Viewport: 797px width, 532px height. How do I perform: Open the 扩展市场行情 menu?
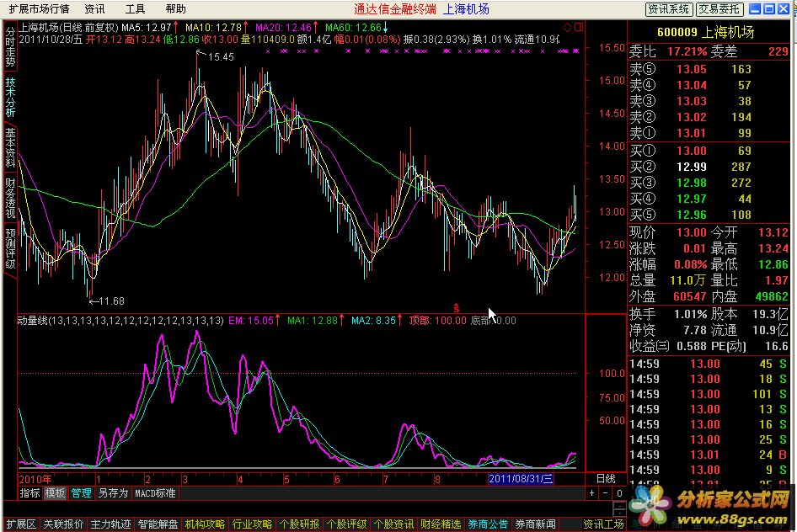(x=39, y=8)
